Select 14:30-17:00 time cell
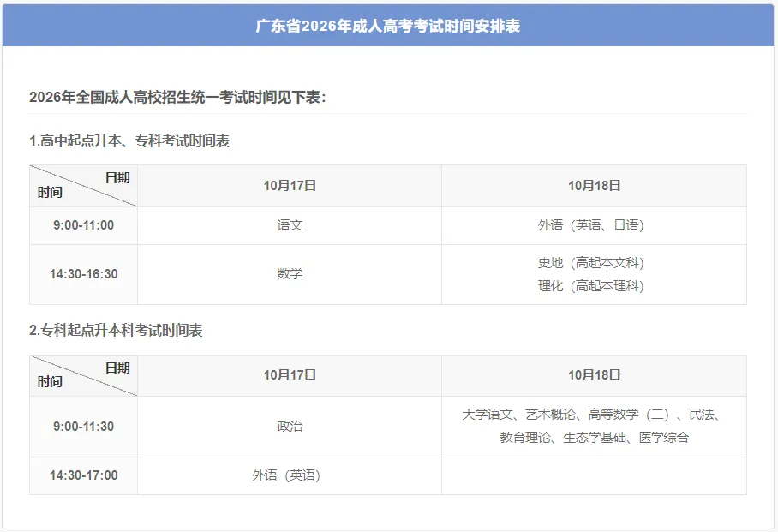This screenshot has width=778, height=532. pos(83,476)
